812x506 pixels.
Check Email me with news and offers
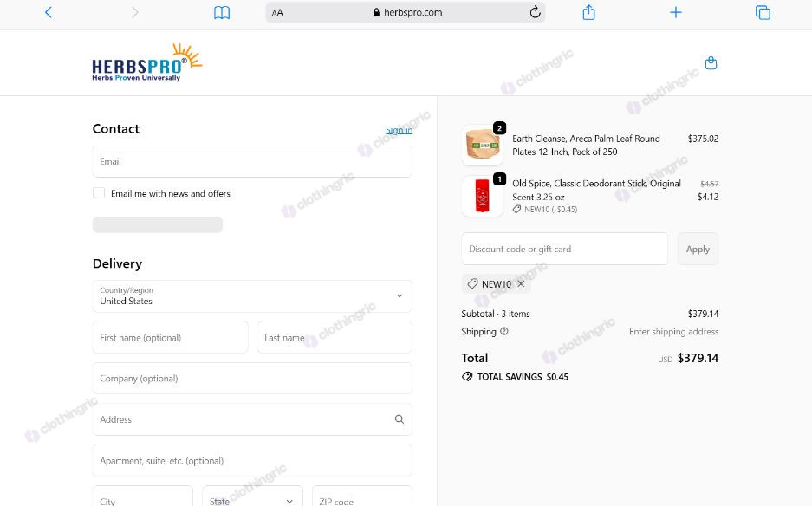99,193
